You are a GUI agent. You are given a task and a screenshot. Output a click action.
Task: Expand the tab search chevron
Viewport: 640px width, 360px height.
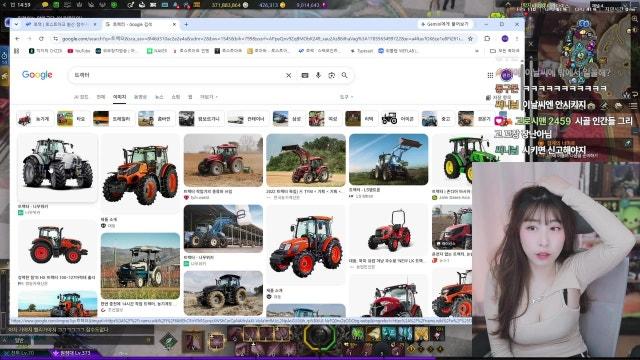point(16,24)
